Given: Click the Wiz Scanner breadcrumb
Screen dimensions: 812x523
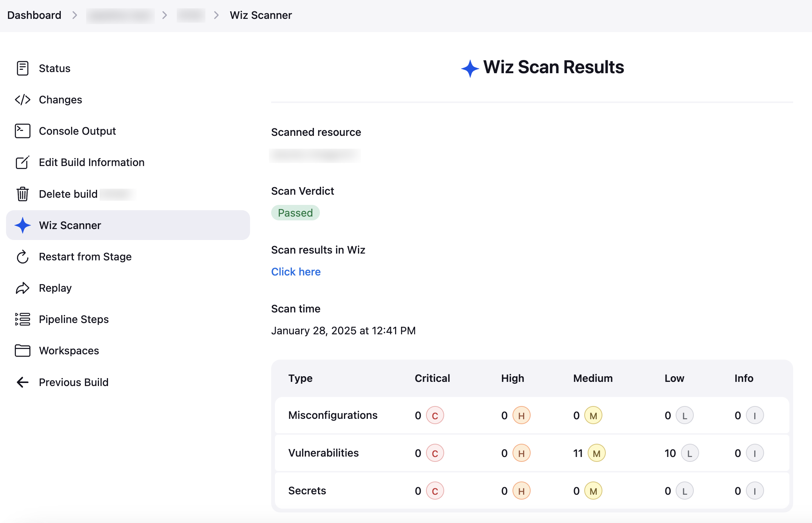Looking at the screenshot, I should click(x=261, y=15).
